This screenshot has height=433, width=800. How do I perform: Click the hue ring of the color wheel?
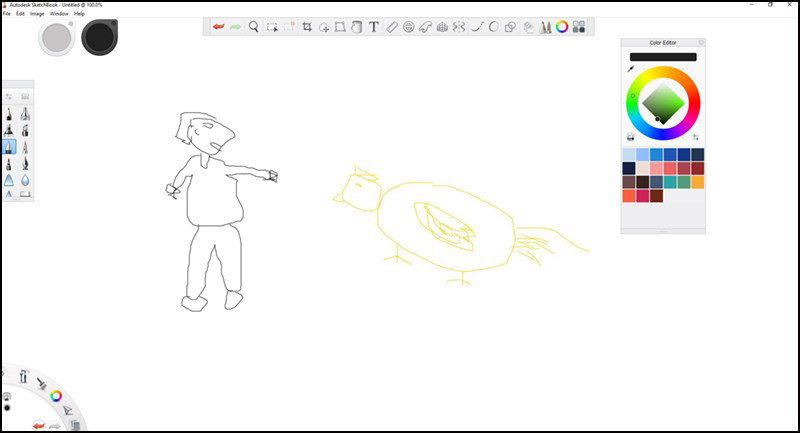663,71
